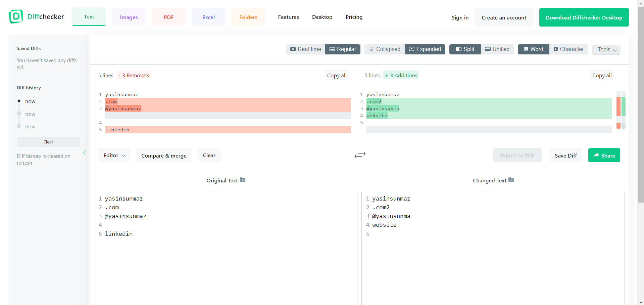Image resolution: width=644 pixels, height=305 pixels.
Task: Set diff precision to Character
Action: pyautogui.click(x=568, y=49)
